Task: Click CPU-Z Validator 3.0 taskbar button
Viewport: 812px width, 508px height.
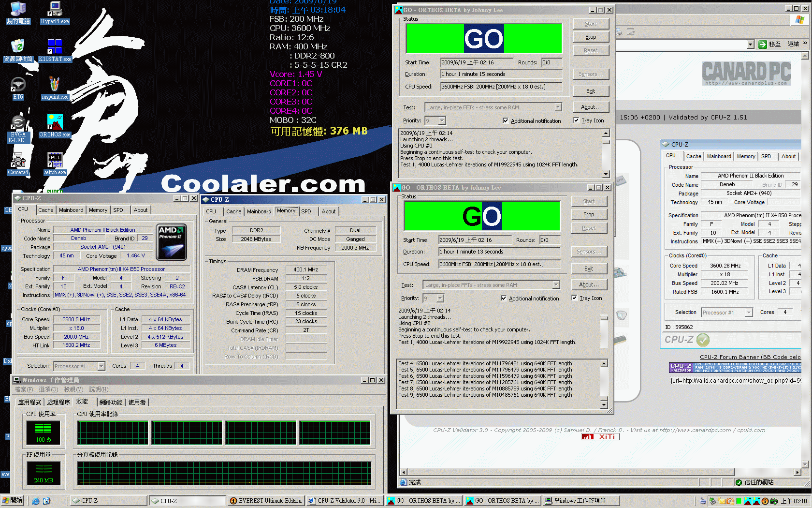Action: (x=345, y=501)
